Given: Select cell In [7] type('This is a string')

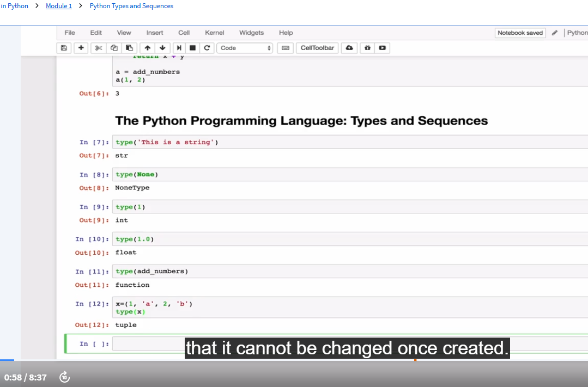Looking at the screenshot, I should click(x=350, y=142).
